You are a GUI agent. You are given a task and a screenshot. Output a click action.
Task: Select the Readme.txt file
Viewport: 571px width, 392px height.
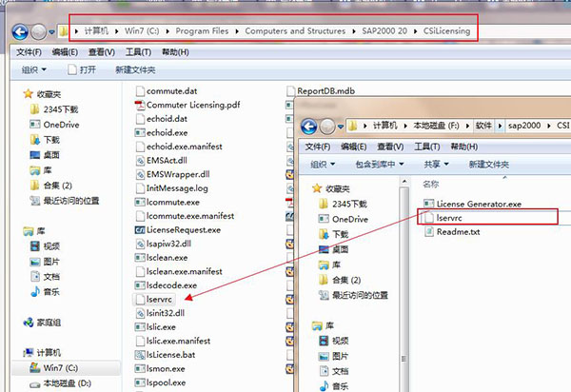458,231
